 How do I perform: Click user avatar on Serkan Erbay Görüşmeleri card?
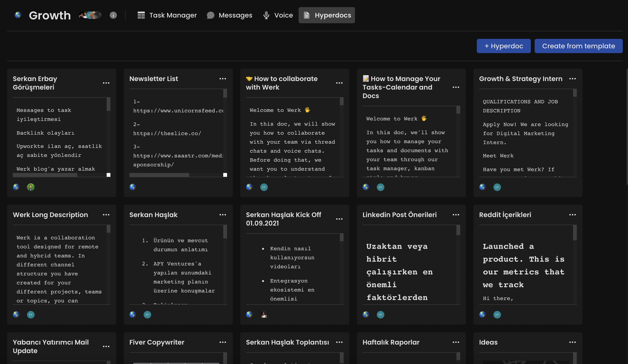(31, 187)
